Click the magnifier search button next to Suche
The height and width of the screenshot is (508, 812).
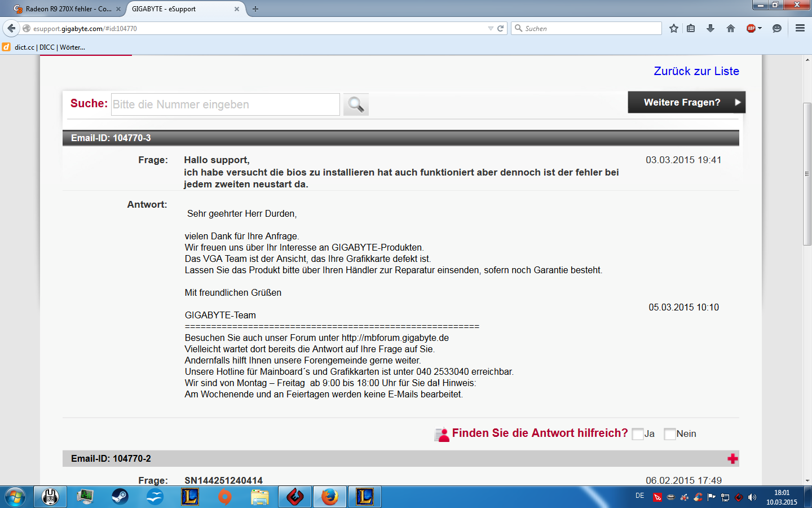tap(356, 104)
